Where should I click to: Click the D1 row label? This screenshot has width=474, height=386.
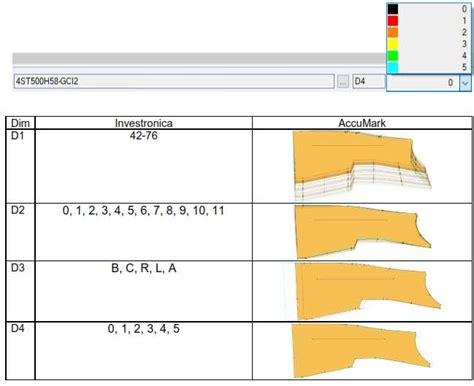pyautogui.click(x=18, y=136)
